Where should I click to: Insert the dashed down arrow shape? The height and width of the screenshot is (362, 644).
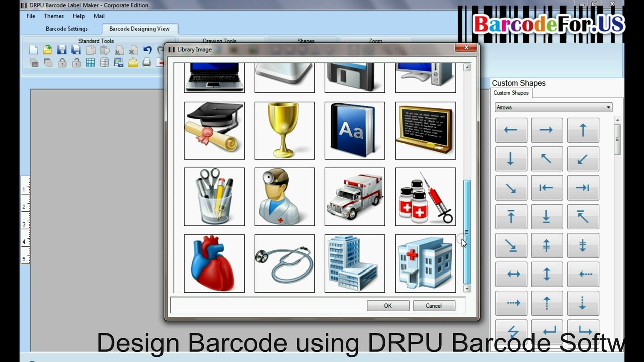pyautogui.click(x=583, y=303)
